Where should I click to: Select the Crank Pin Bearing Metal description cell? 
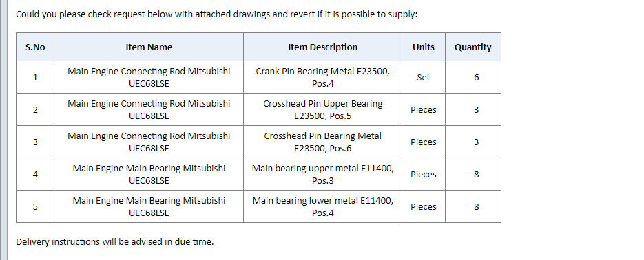pos(322,77)
